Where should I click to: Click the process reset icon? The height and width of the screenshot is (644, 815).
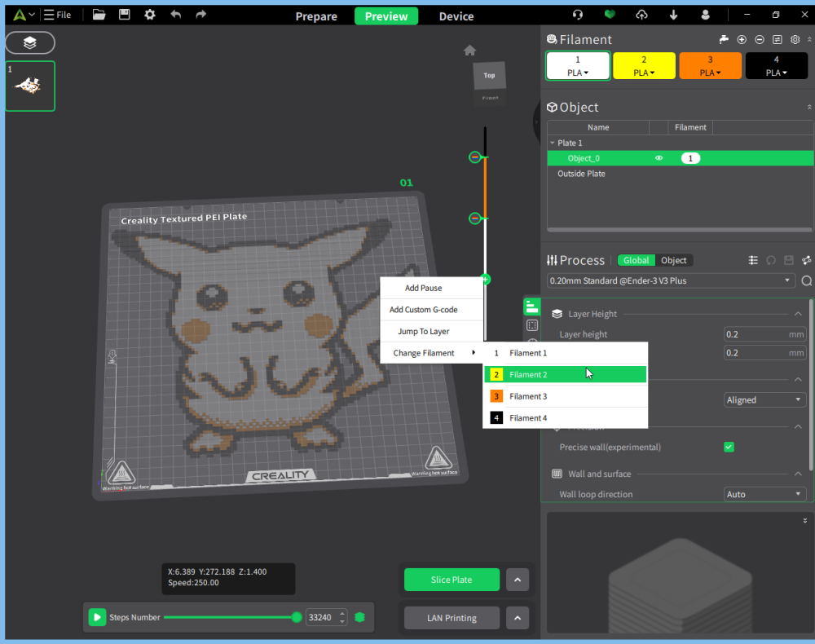coord(771,260)
